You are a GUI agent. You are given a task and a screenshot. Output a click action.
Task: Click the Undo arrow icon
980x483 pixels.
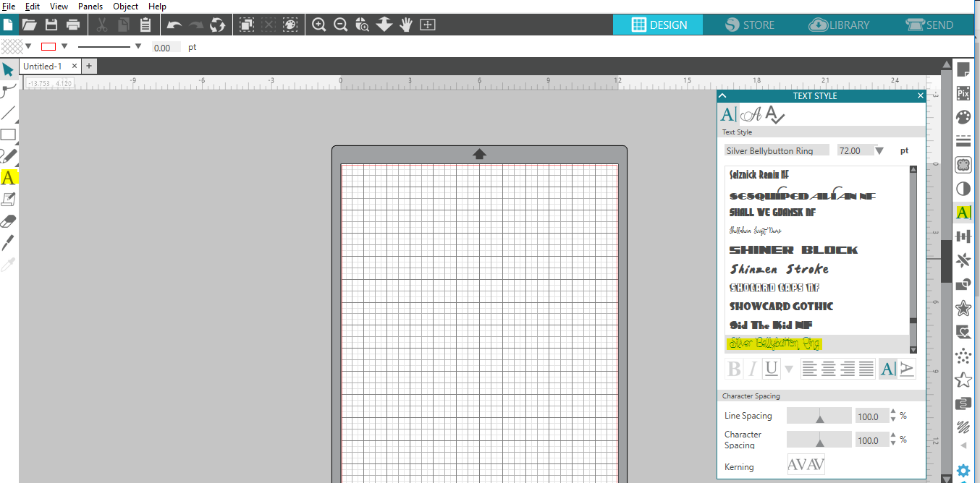(174, 25)
